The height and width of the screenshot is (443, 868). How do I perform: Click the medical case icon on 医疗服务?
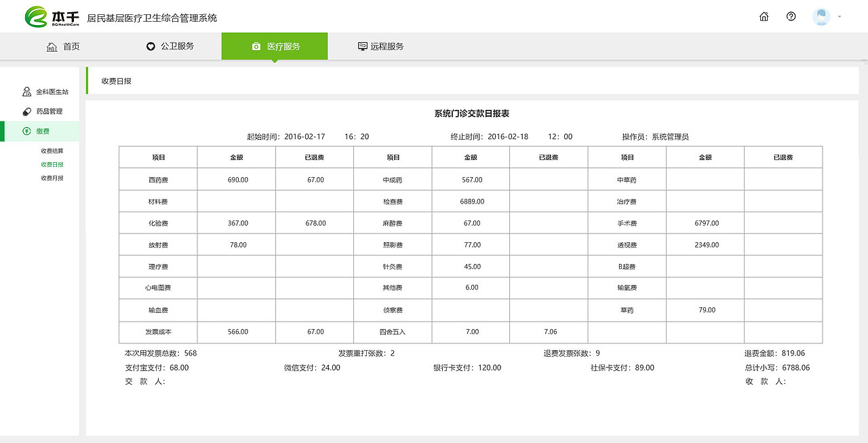click(256, 46)
